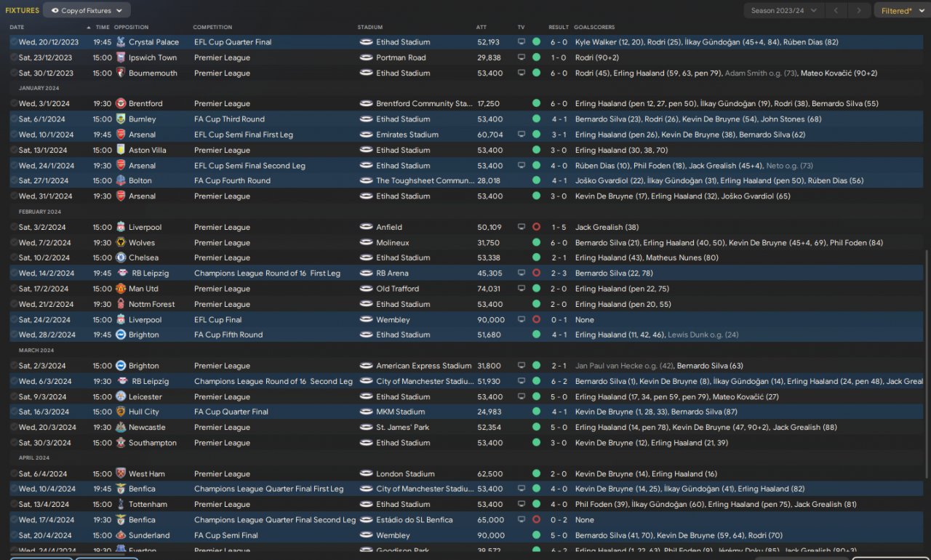The image size is (931, 560).
Task: Click the TV icon in the Crystal Palace row
Action: pyautogui.click(x=521, y=42)
